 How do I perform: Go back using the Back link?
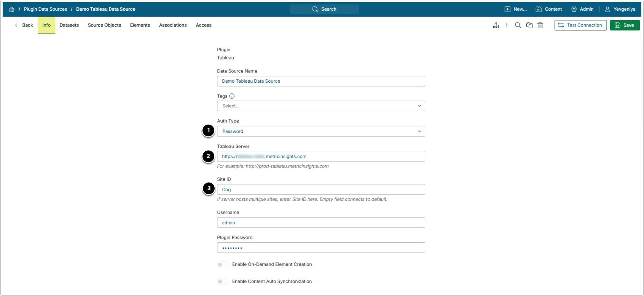(x=24, y=25)
